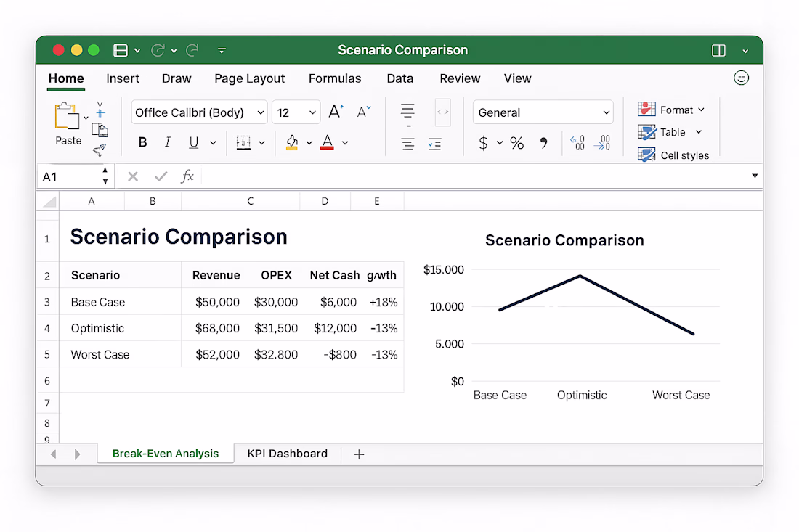Open the Page Layout ribbon tab

[x=250, y=78]
